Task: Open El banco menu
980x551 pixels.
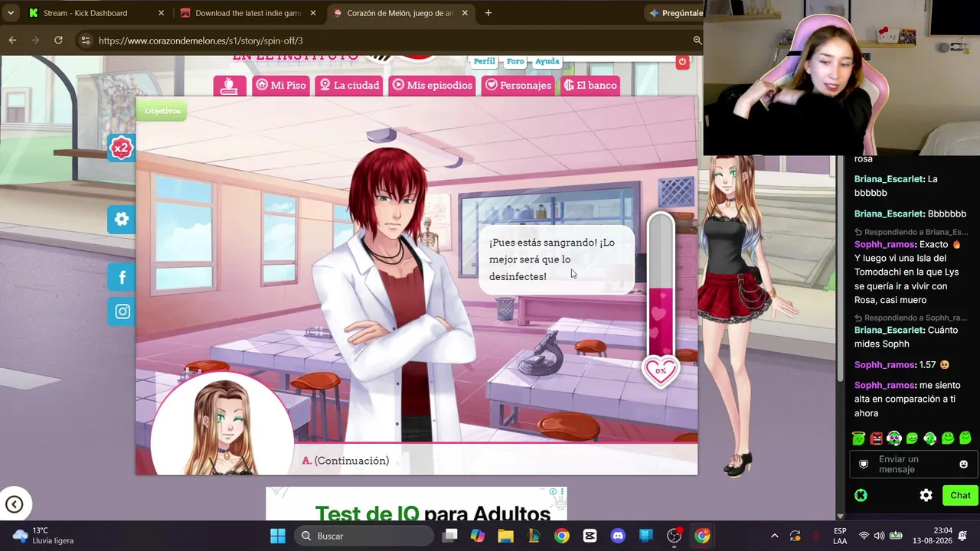Action: (590, 86)
